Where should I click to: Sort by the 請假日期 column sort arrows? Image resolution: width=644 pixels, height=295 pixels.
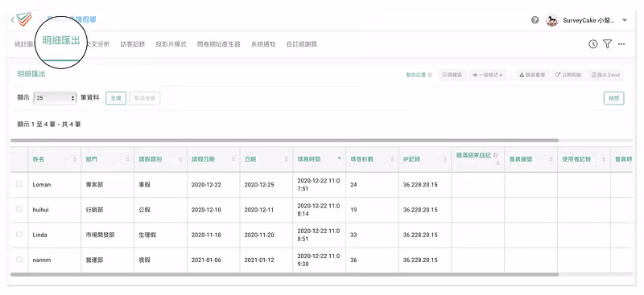click(x=233, y=159)
